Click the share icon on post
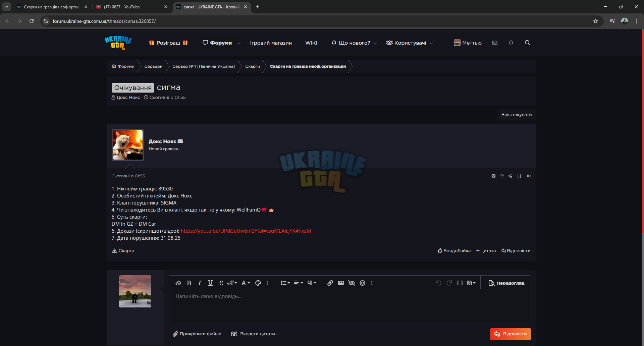The width and height of the screenshot is (644, 346). [x=511, y=176]
